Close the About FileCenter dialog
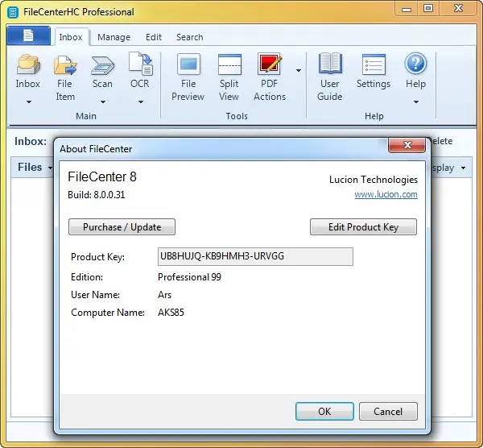 coord(407,145)
